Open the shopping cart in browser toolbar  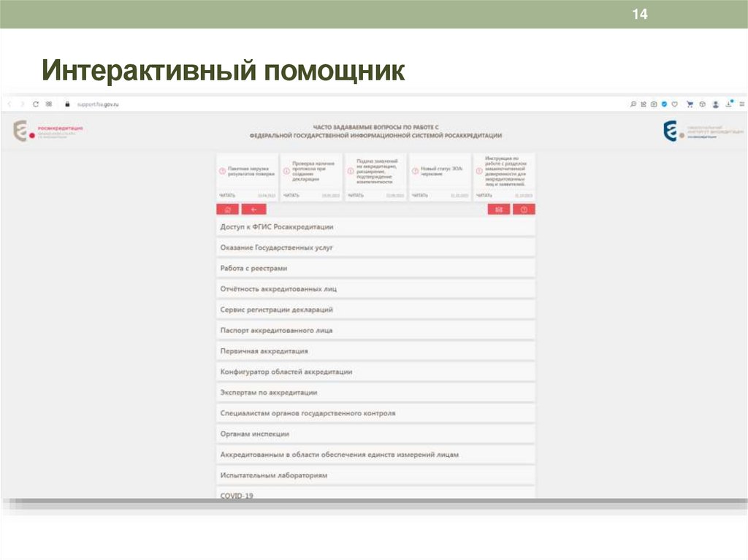pos(690,104)
